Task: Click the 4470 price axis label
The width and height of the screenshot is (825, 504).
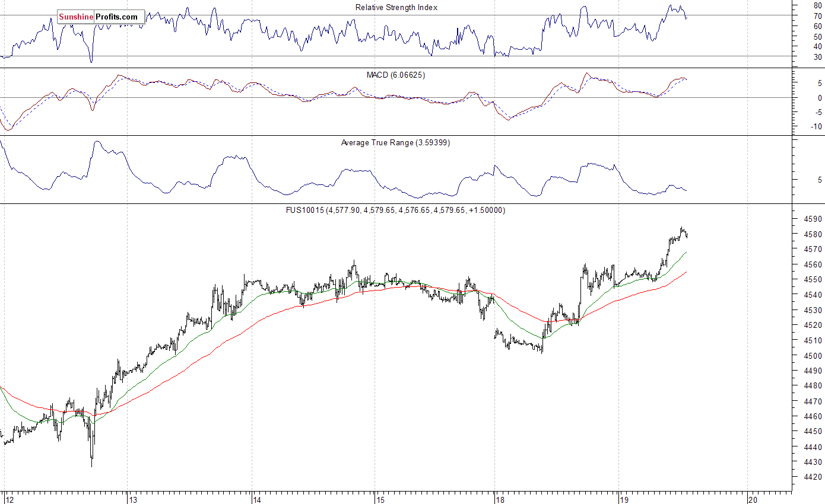Action: 813,401
